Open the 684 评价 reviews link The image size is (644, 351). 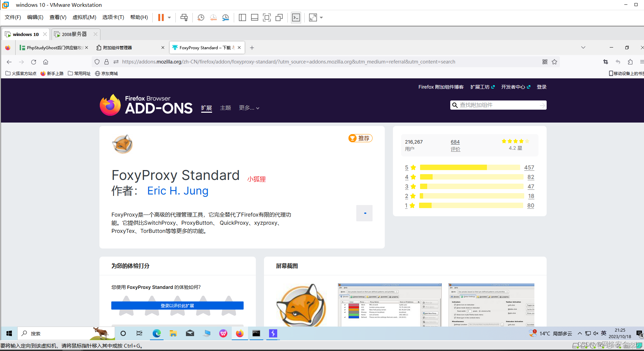click(x=455, y=145)
